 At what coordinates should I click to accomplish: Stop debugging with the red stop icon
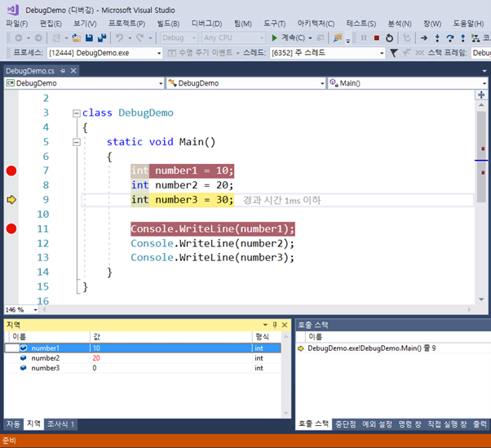[x=376, y=38]
